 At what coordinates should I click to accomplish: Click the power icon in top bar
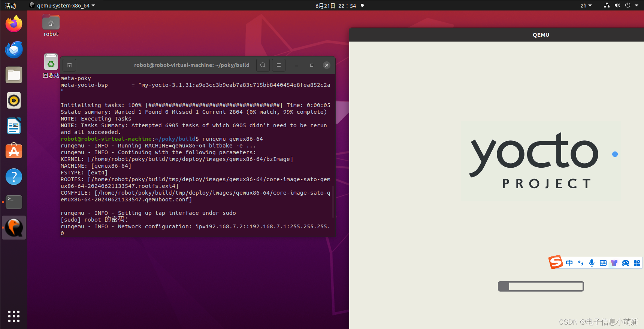coord(628,6)
